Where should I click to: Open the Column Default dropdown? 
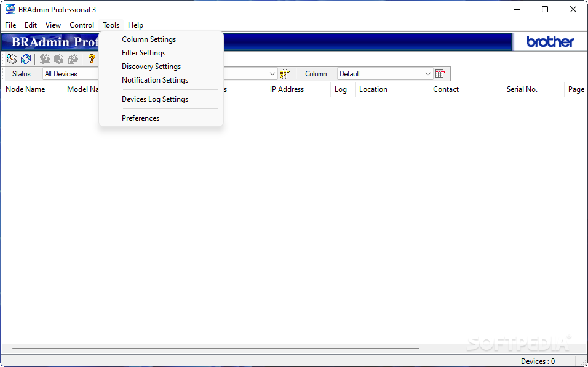click(x=385, y=74)
